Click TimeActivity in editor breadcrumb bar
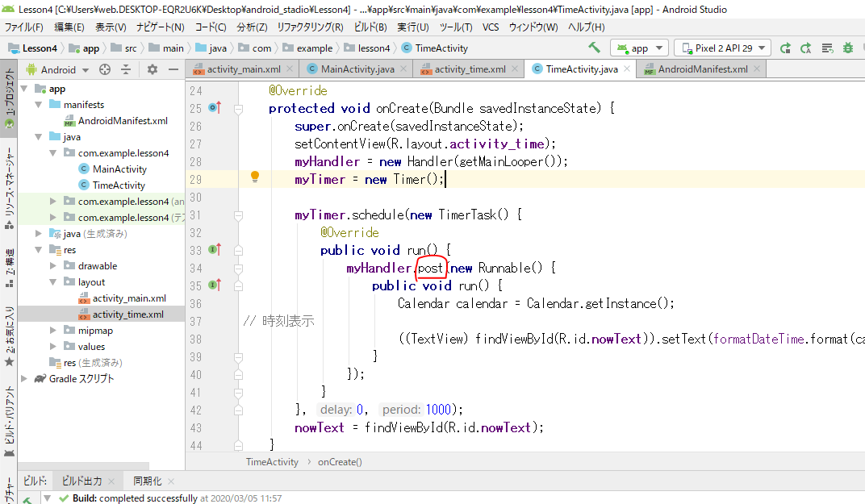Image resolution: width=865 pixels, height=504 pixels. (272, 462)
